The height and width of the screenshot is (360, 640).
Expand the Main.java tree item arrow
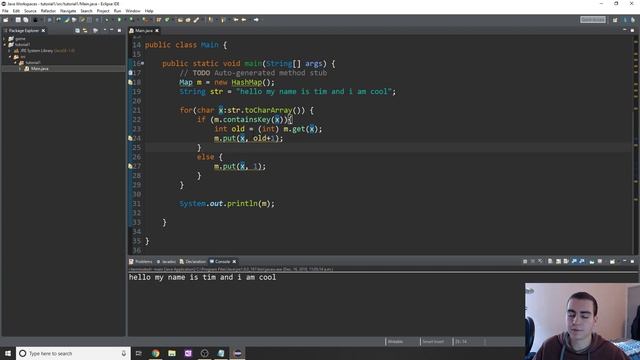20,69
